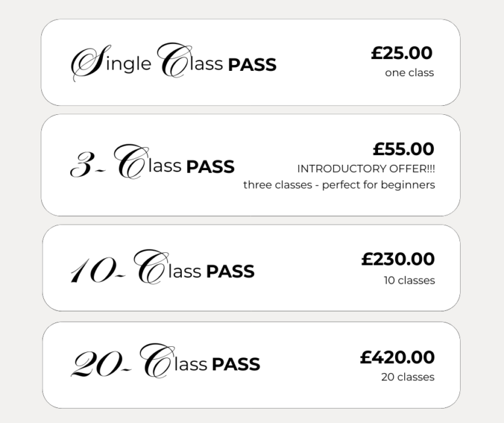Click the £230.00 price

pos(398,259)
